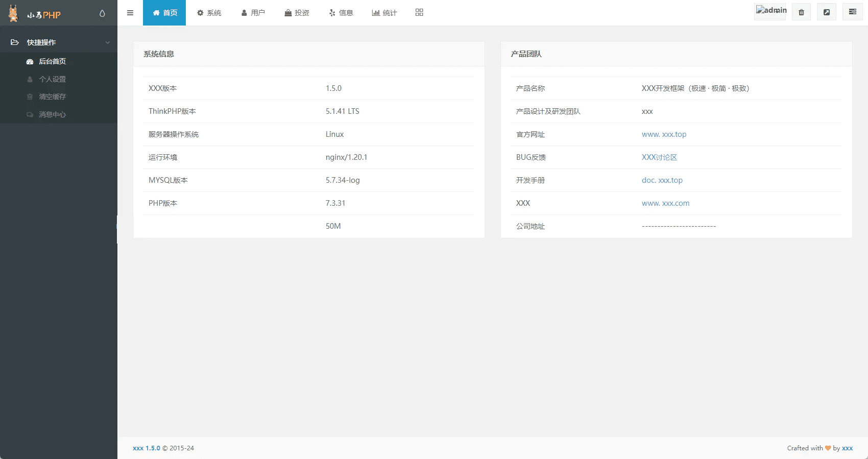The width and height of the screenshot is (868, 459).
Task: Open the admin user dropdown
Action: pyautogui.click(x=770, y=11)
